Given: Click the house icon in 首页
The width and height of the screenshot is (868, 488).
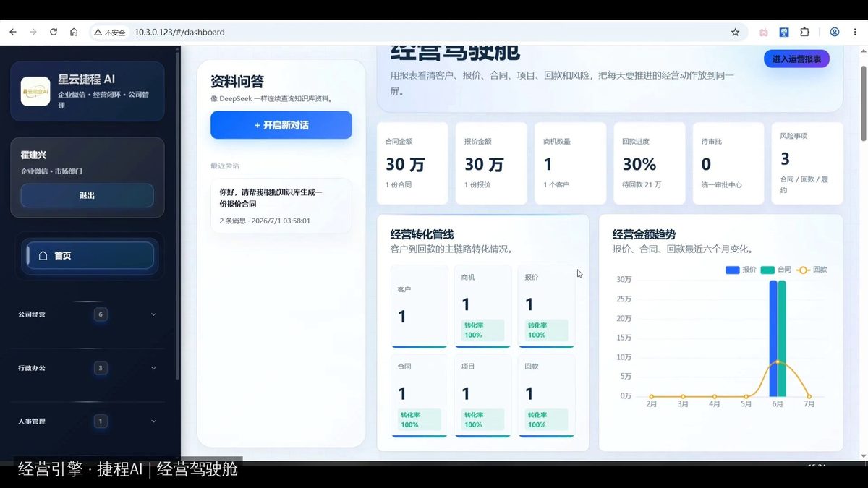Looking at the screenshot, I should (x=43, y=256).
